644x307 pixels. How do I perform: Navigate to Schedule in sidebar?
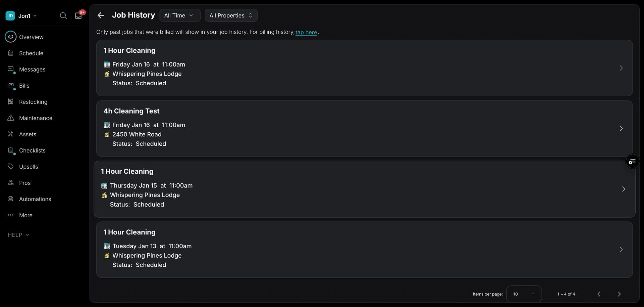(31, 53)
